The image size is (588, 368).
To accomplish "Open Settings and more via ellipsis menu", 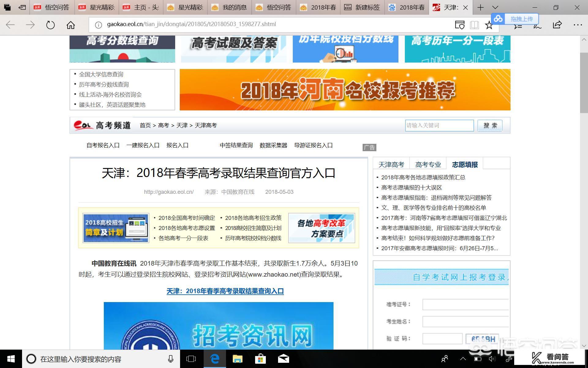I will [x=577, y=25].
